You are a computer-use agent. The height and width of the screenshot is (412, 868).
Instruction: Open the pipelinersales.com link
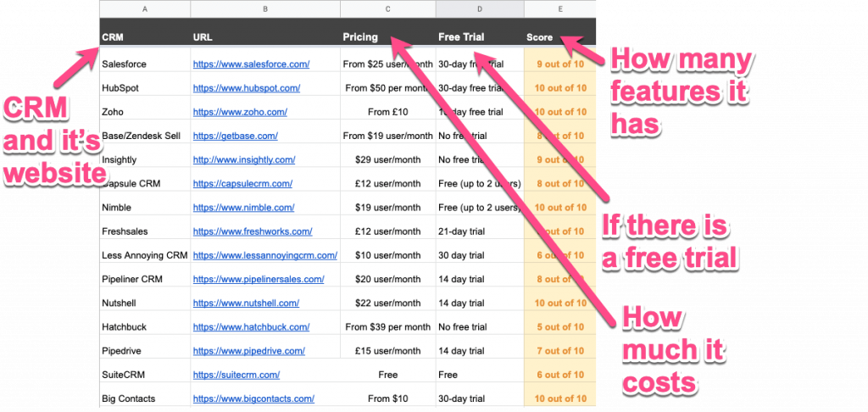(259, 279)
